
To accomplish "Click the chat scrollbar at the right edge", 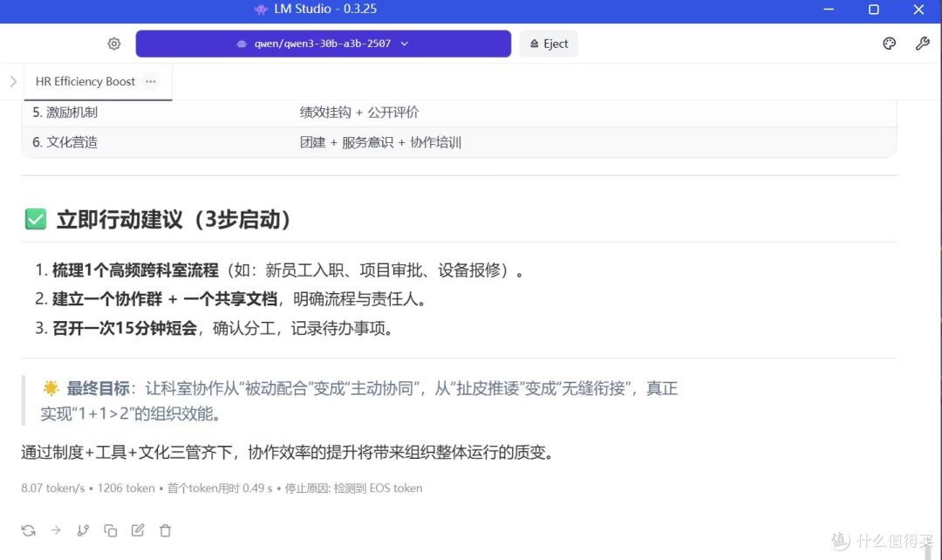I will click(928, 551).
